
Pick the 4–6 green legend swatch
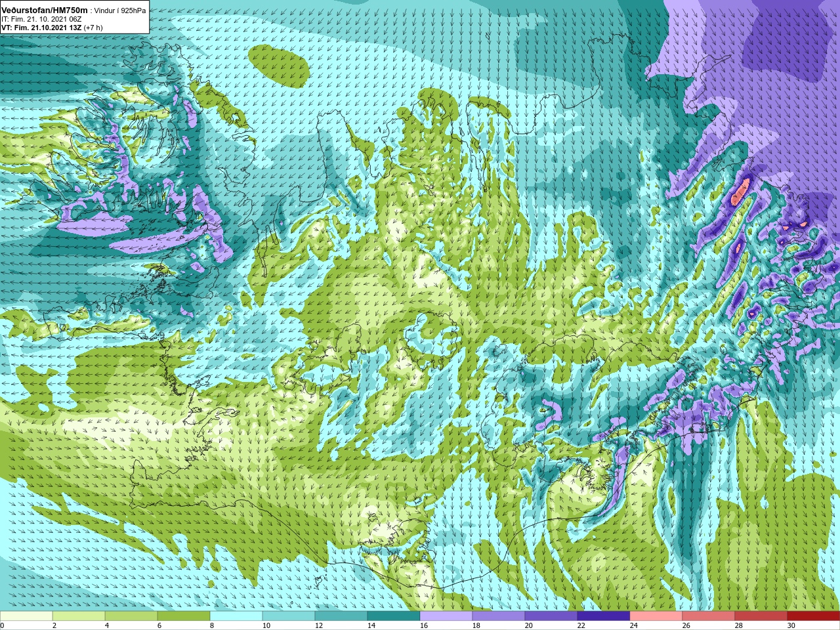point(131,616)
